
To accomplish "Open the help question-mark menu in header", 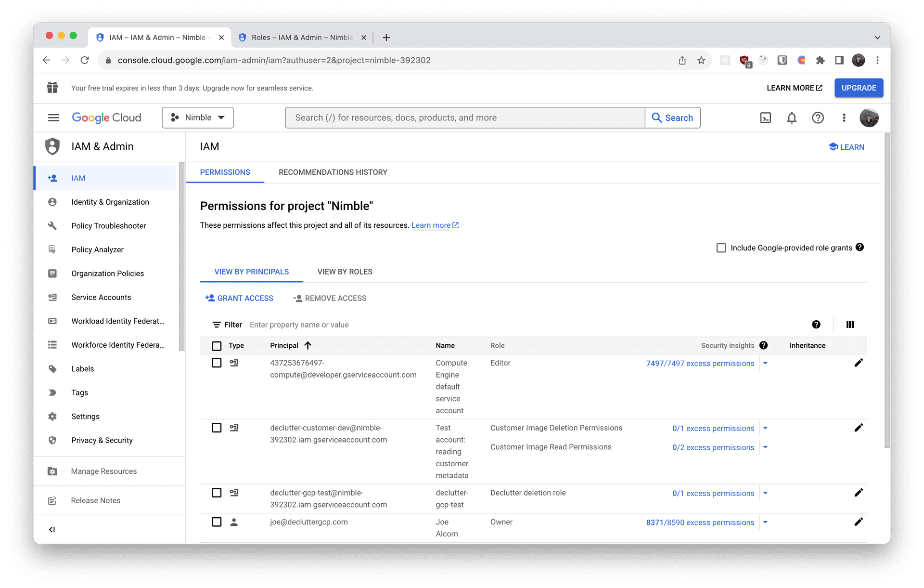I will click(818, 118).
